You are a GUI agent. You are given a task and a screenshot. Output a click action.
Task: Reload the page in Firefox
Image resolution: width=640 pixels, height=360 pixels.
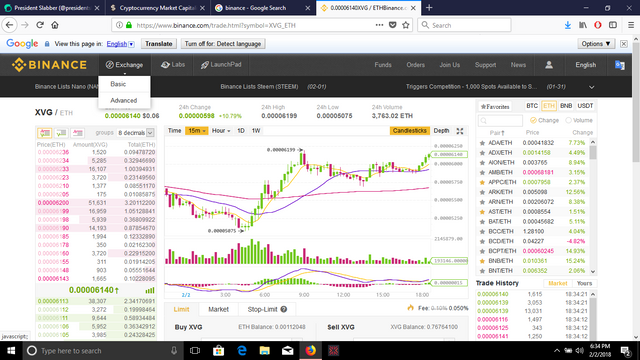[x=40, y=25]
